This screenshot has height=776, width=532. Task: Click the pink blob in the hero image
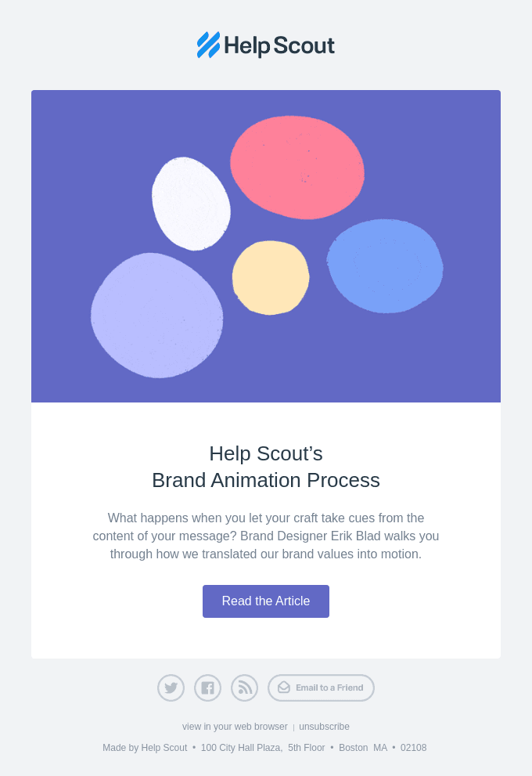297,166
